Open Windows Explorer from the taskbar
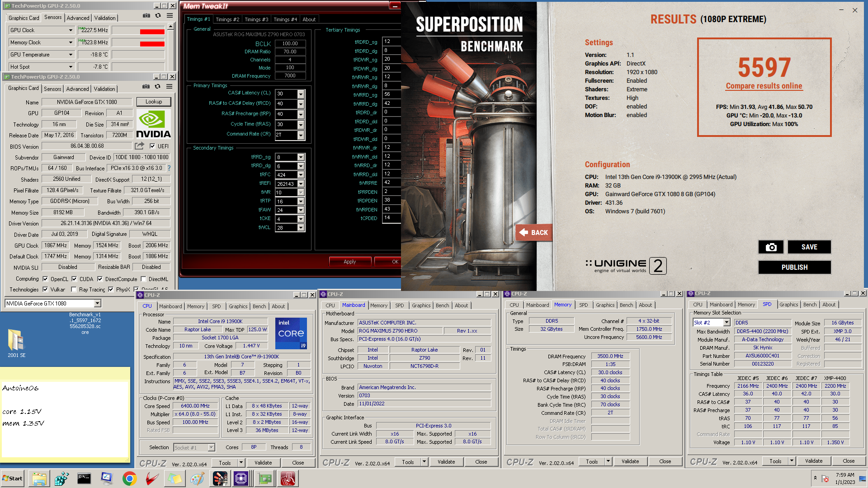 point(39,479)
